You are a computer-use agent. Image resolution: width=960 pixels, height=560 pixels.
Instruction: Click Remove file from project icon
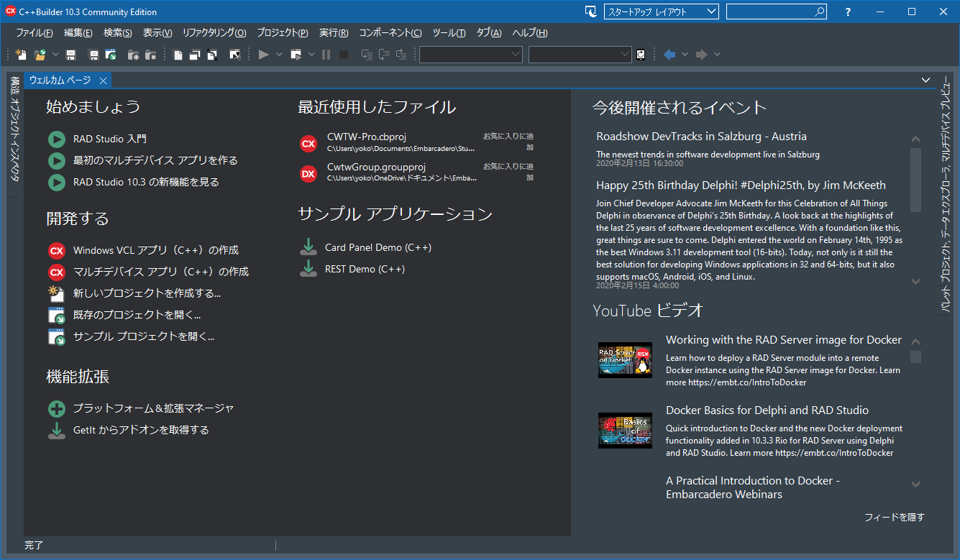[150, 55]
